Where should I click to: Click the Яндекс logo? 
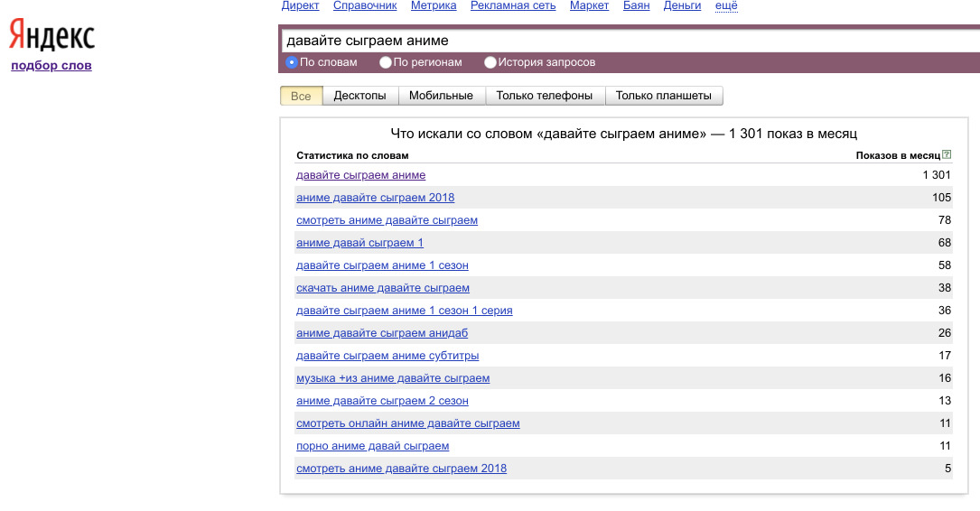(51, 36)
